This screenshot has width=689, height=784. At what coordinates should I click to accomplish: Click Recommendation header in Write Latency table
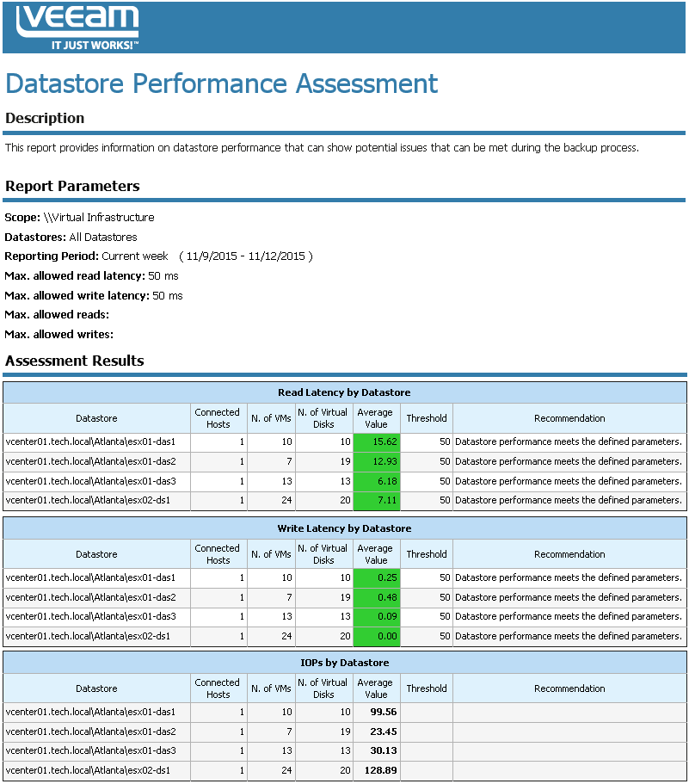(x=569, y=554)
